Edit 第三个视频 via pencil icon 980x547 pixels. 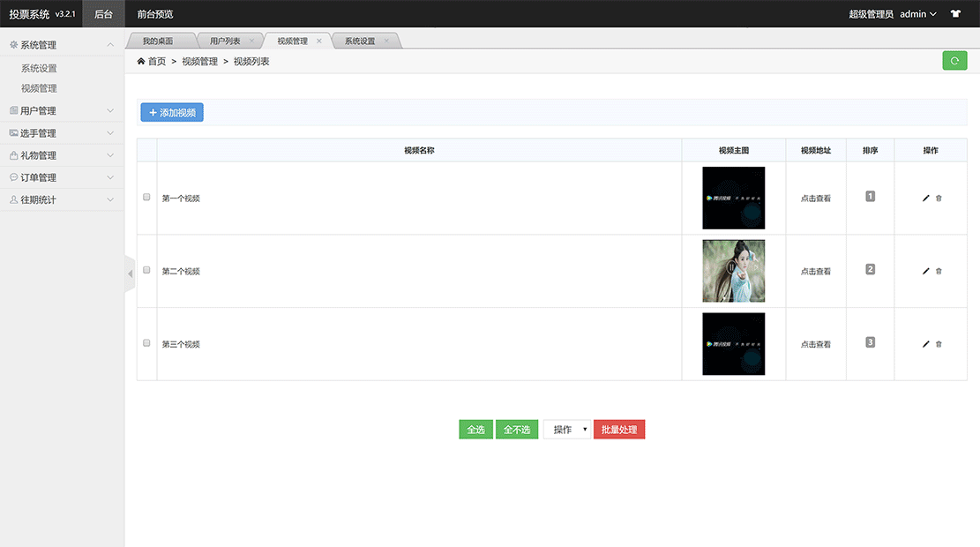[x=924, y=343]
